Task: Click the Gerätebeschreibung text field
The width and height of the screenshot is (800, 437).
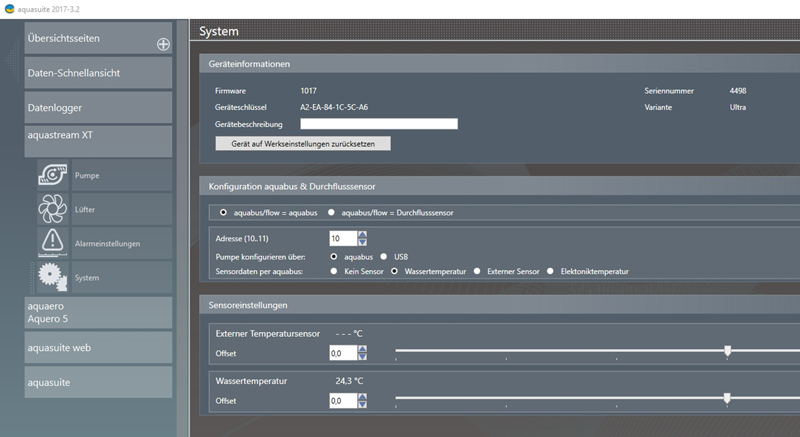Action: (x=378, y=124)
